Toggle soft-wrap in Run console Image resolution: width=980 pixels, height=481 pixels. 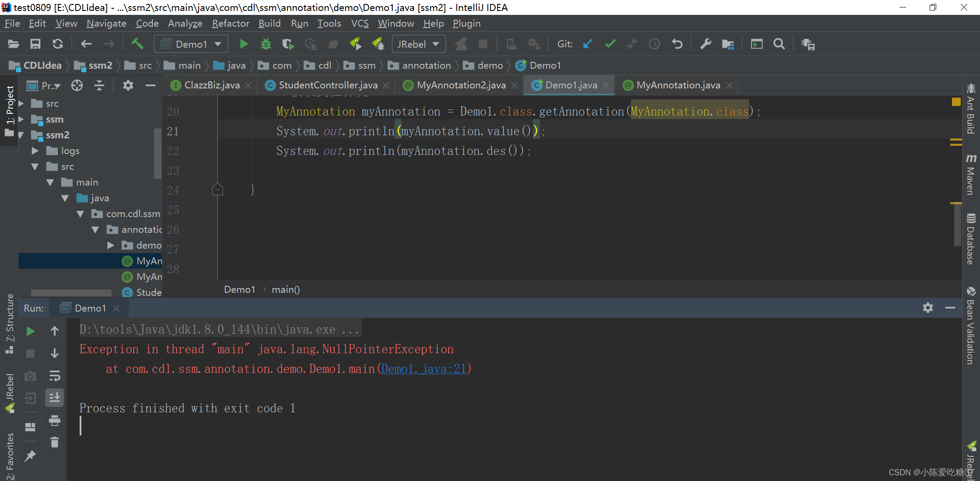click(x=55, y=376)
